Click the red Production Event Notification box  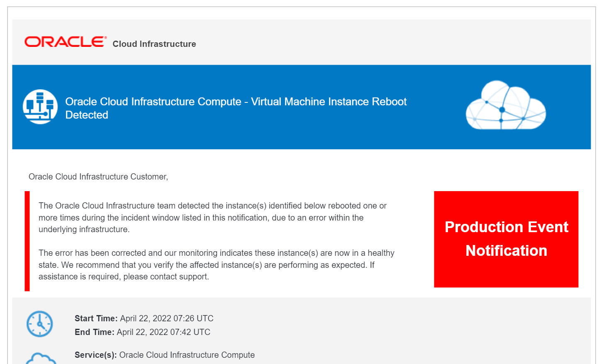coord(506,239)
